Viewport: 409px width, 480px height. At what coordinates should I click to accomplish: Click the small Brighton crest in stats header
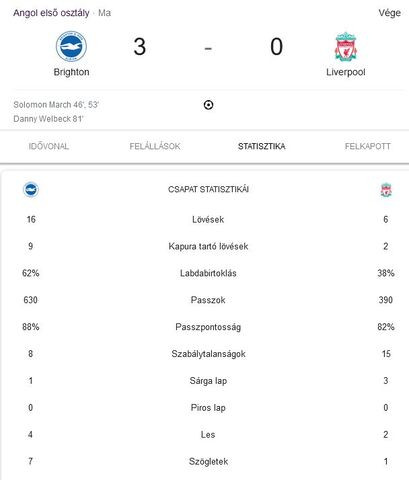pos(31,190)
